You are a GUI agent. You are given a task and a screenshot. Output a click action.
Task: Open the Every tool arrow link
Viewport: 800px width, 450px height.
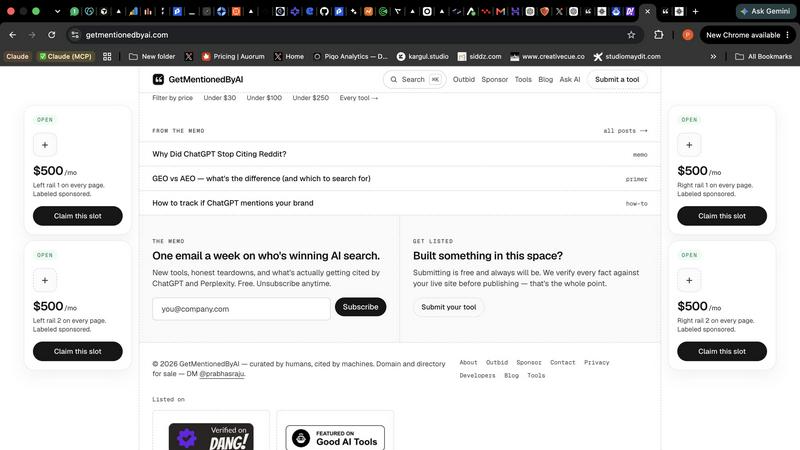point(359,97)
